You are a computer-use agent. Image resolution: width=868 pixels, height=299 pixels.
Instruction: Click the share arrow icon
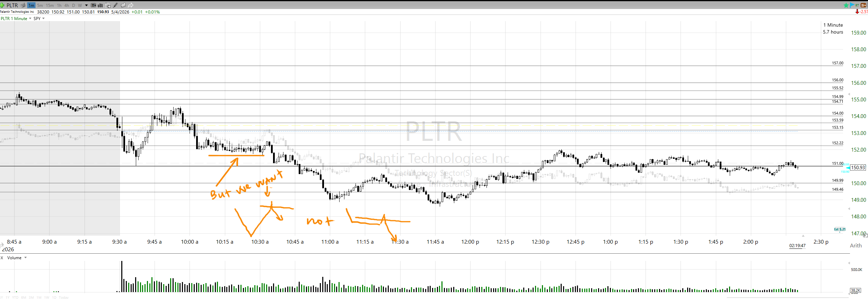pyautogui.click(x=131, y=5)
